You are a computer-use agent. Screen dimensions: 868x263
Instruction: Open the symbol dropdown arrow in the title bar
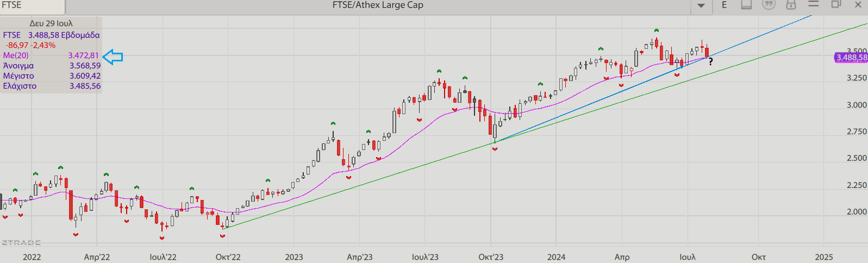(701, 5)
